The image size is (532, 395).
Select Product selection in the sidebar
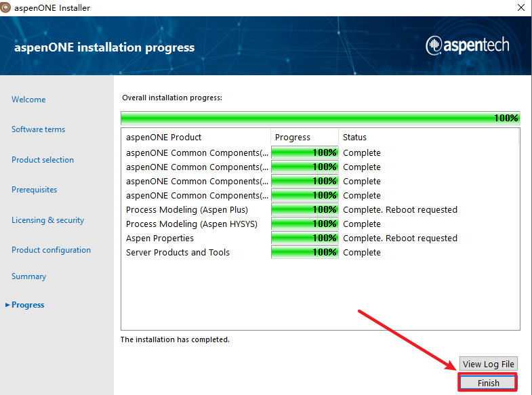click(x=43, y=160)
